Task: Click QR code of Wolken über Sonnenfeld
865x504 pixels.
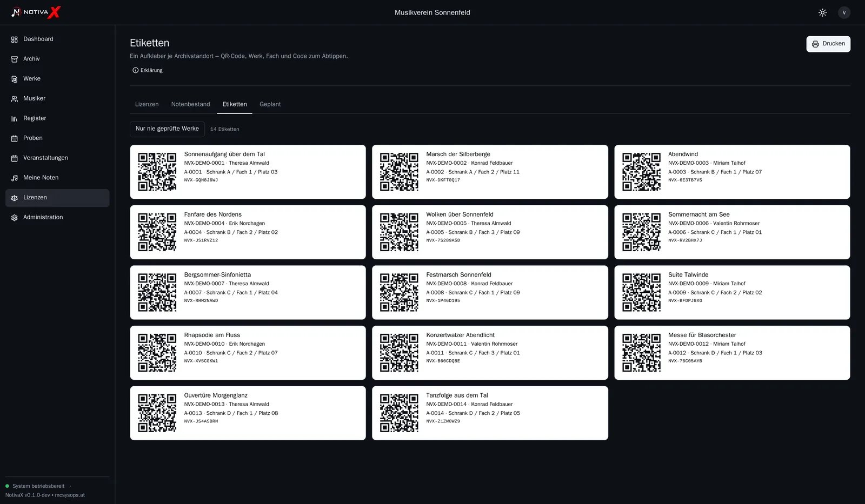Action: [x=399, y=232]
